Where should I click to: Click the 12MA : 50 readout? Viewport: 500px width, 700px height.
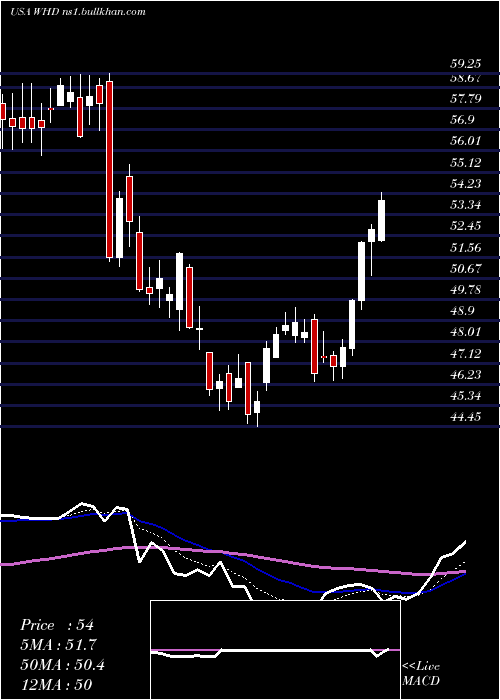coord(56,684)
